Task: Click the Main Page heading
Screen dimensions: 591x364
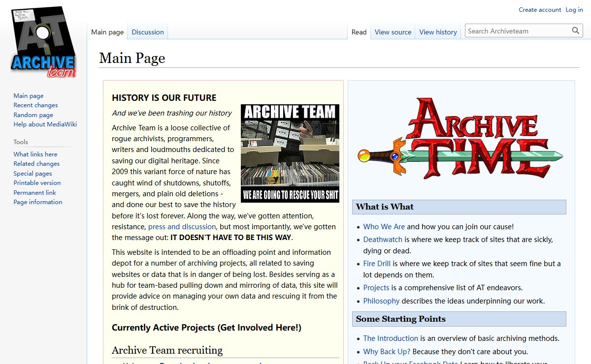Action: 132,58
